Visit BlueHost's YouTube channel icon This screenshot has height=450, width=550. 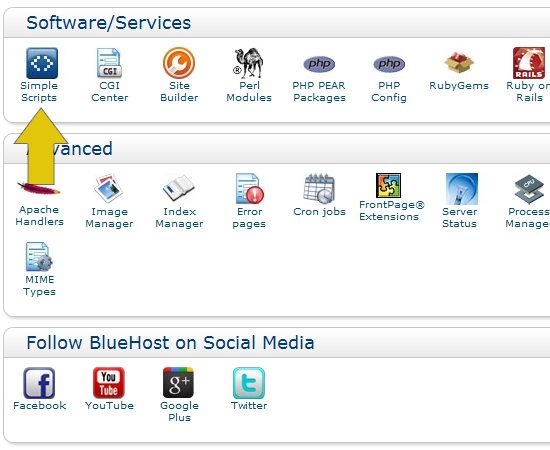tap(109, 383)
